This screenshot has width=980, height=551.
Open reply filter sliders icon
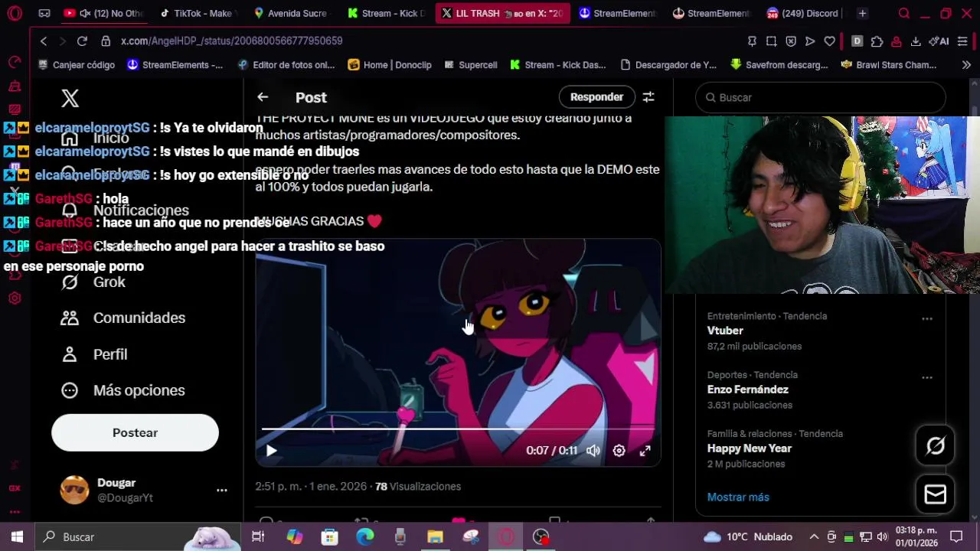648,97
